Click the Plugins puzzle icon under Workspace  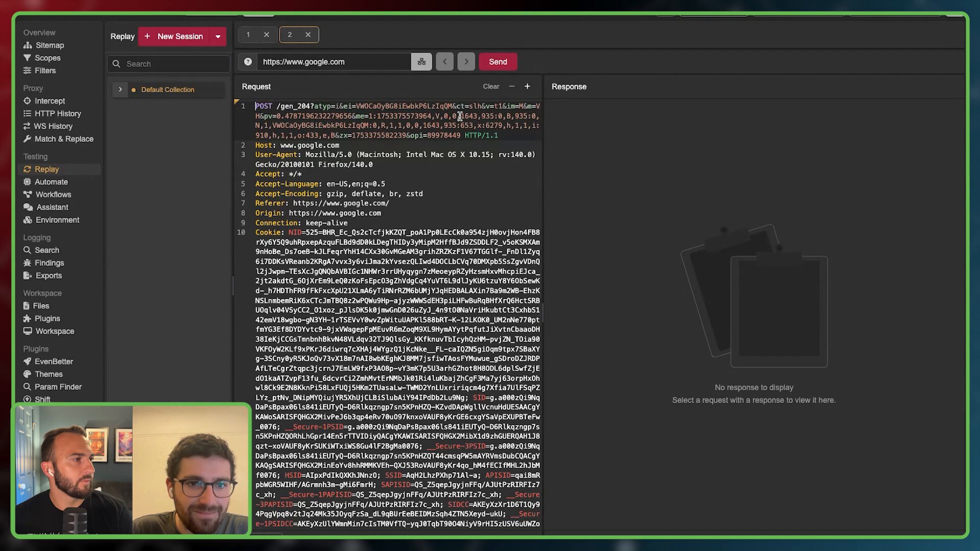point(27,319)
